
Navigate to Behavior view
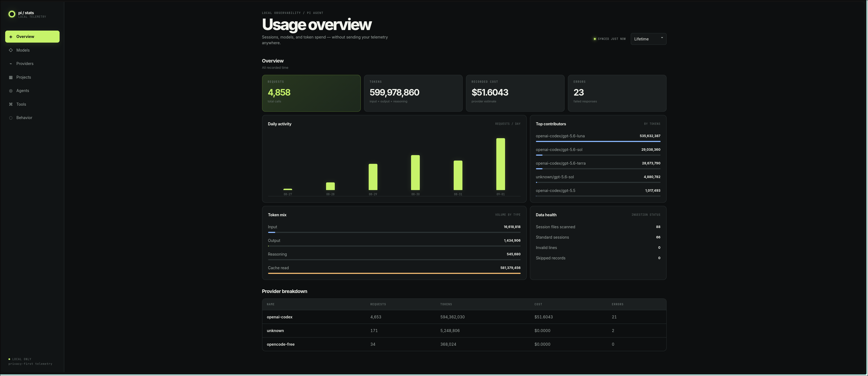[x=32, y=118]
